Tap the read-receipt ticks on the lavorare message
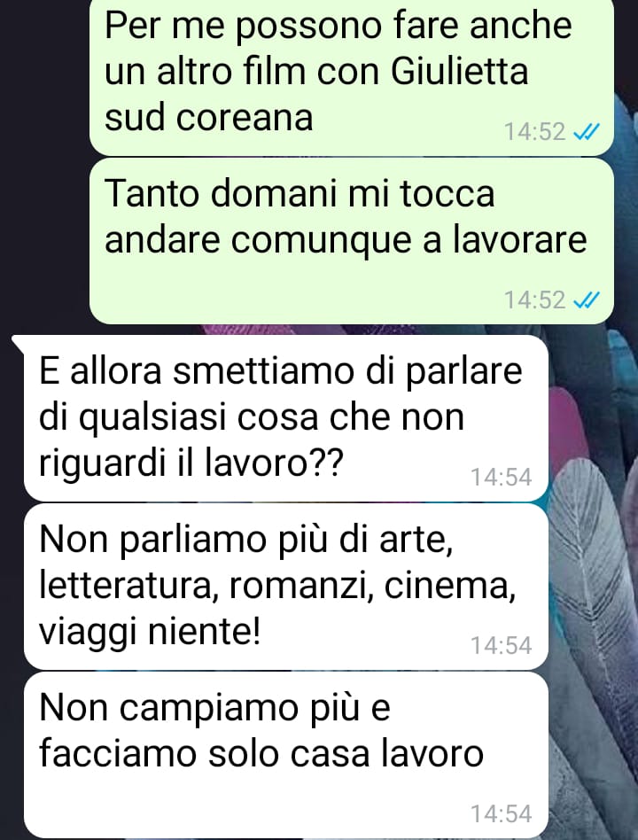Image resolution: width=638 pixels, height=840 pixels. [x=586, y=300]
